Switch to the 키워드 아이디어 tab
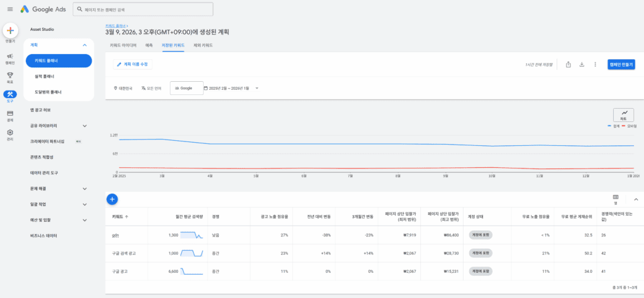Image resolution: width=644 pixels, height=298 pixels. click(123, 45)
